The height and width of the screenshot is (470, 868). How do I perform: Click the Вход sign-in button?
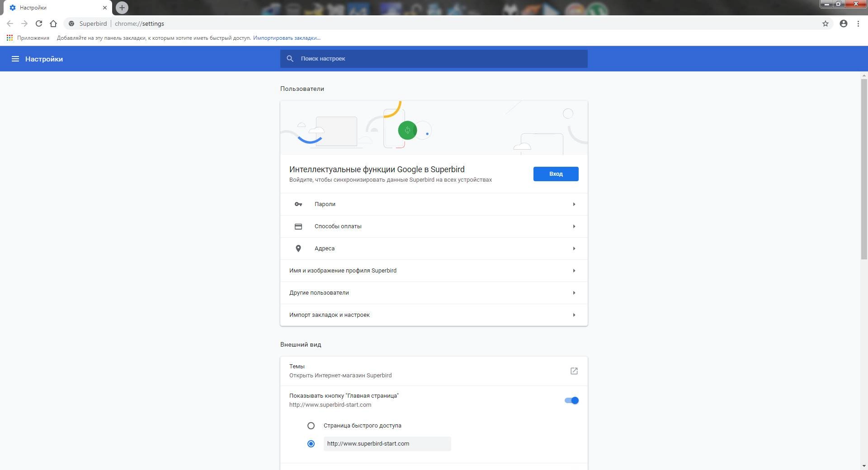tap(556, 174)
